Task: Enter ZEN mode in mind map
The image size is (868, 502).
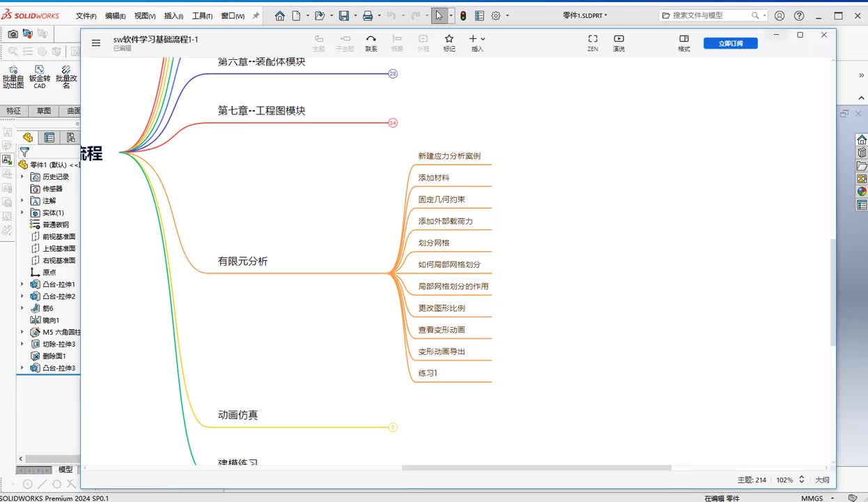Action: 593,43
